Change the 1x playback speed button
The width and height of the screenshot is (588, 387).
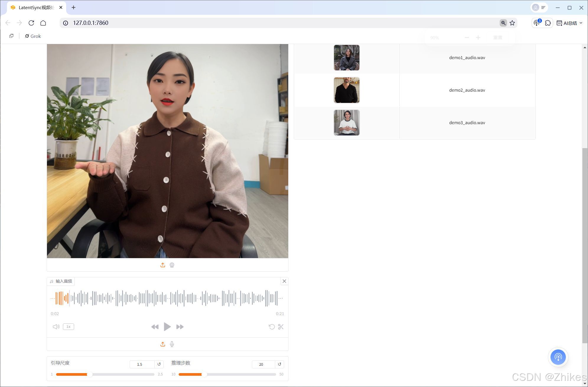pyautogui.click(x=69, y=327)
